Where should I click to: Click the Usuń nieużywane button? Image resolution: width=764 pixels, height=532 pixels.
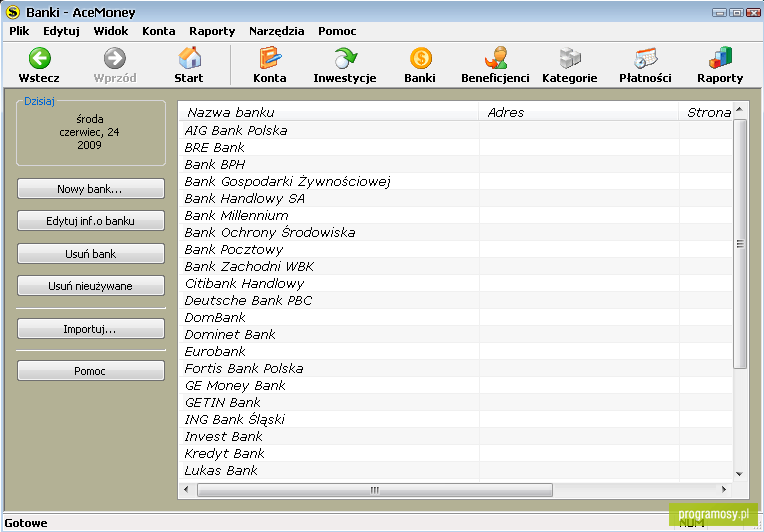pos(91,286)
